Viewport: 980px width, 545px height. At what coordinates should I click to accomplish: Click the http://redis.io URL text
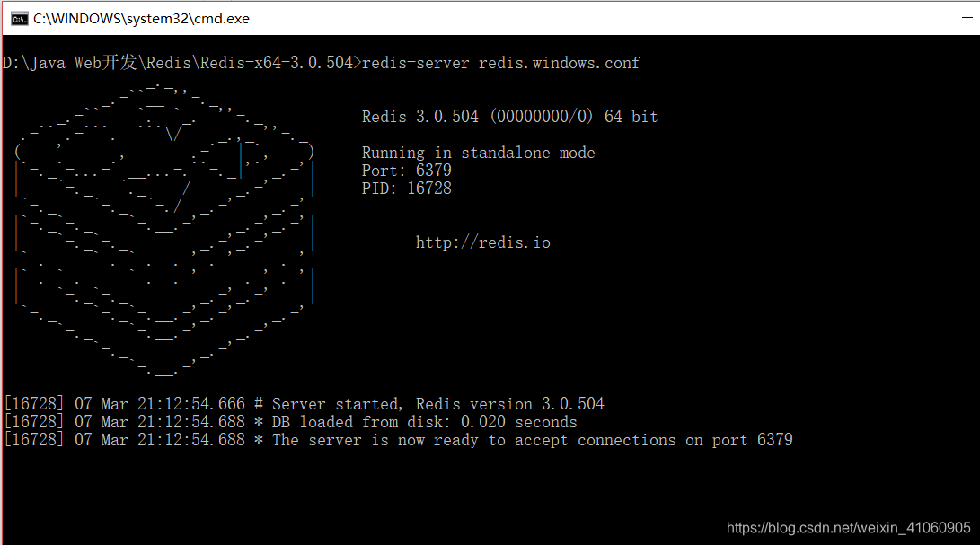tap(483, 242)
